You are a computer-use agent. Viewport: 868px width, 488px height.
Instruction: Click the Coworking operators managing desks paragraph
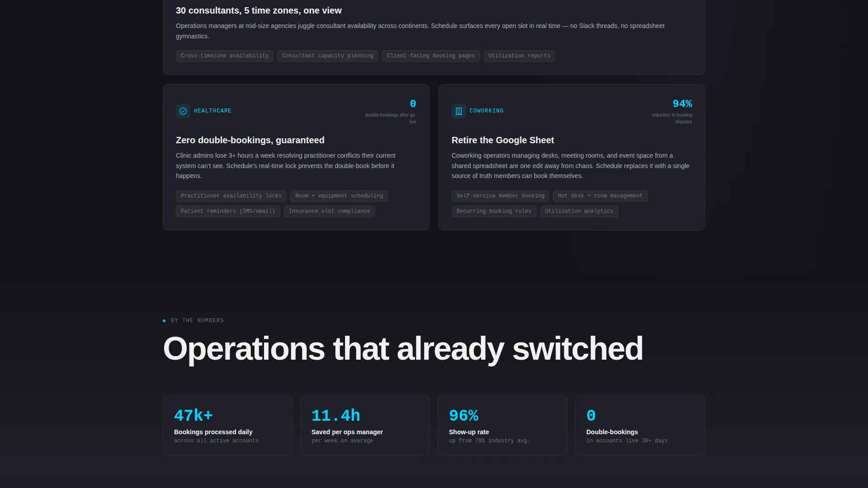571,166
